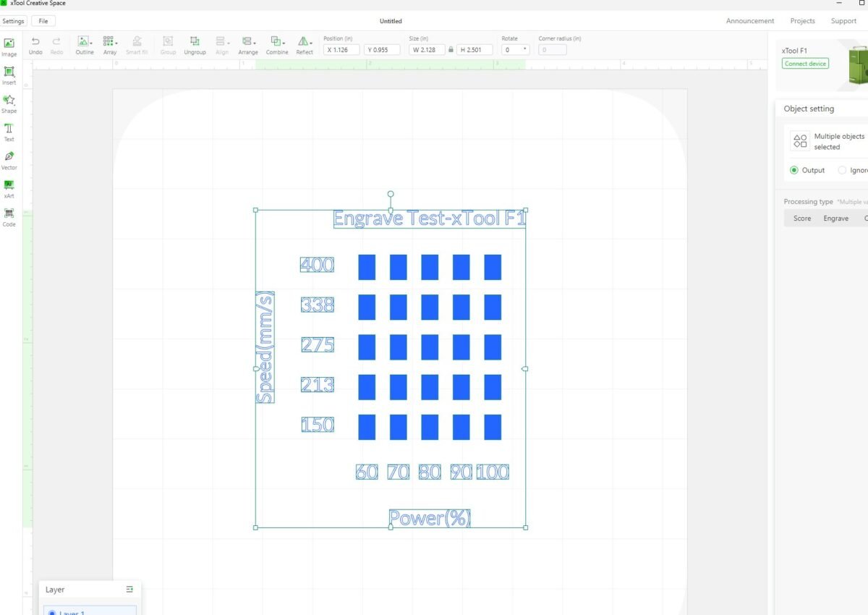Open the File menu
The width and height of the screenshot is (868, 615).
pos(43,21)
